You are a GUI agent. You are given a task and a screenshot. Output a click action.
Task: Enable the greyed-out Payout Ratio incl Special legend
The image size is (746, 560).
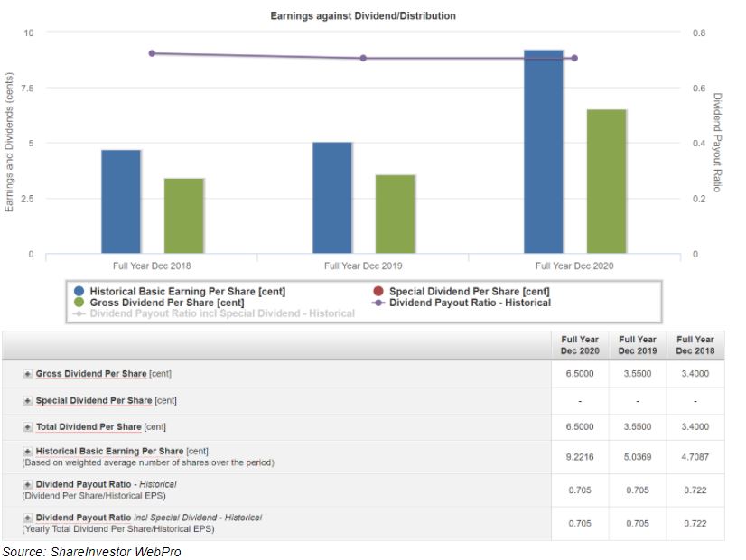pos(221,313)
